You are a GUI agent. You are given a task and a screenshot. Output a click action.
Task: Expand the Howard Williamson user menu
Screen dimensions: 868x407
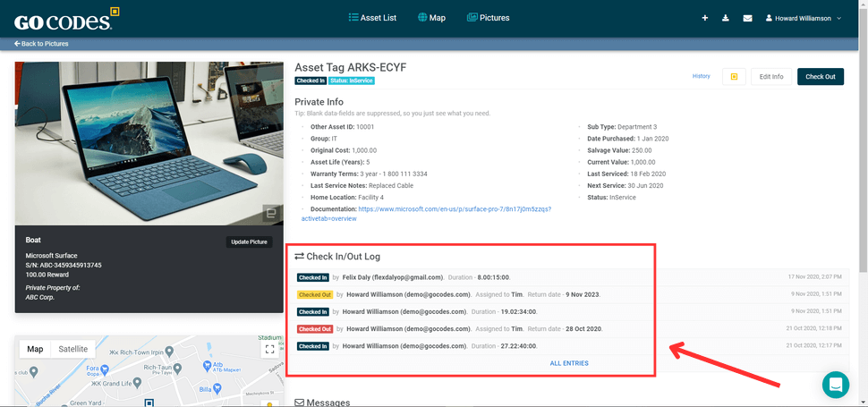804,18
